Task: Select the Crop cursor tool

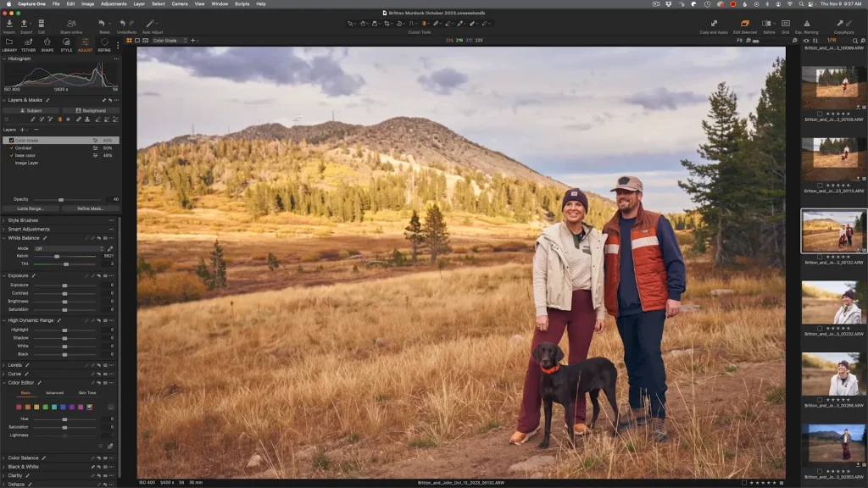Action: tap(387, 24)
